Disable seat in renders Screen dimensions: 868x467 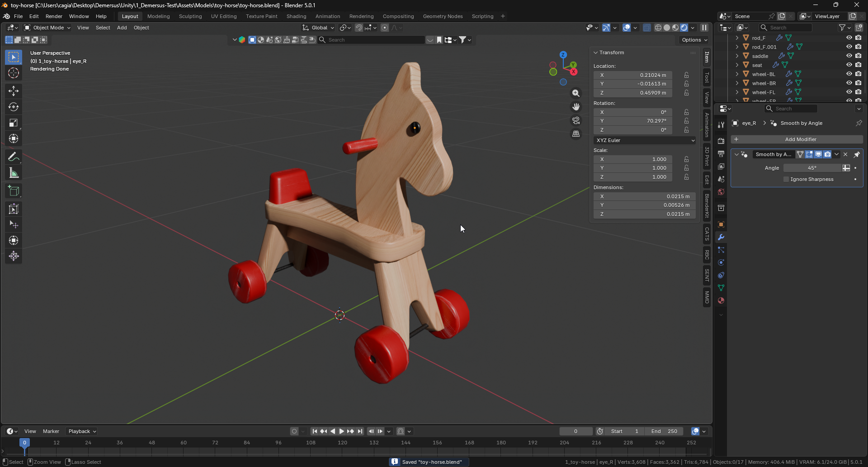[x=859, y=65]
